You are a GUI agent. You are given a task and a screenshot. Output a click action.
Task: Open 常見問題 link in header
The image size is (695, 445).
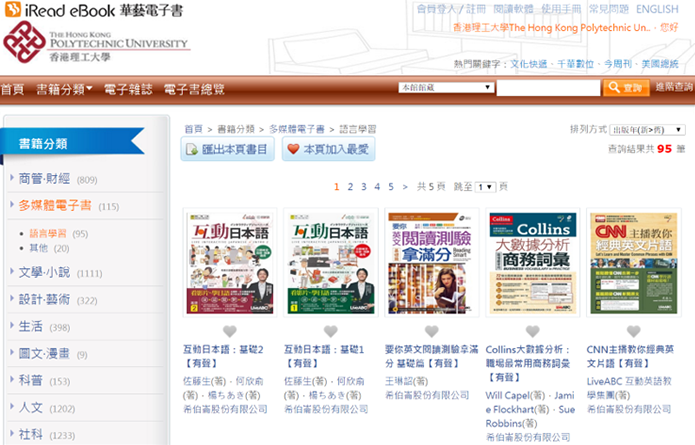pyautogui.click(x=609, y=9)
